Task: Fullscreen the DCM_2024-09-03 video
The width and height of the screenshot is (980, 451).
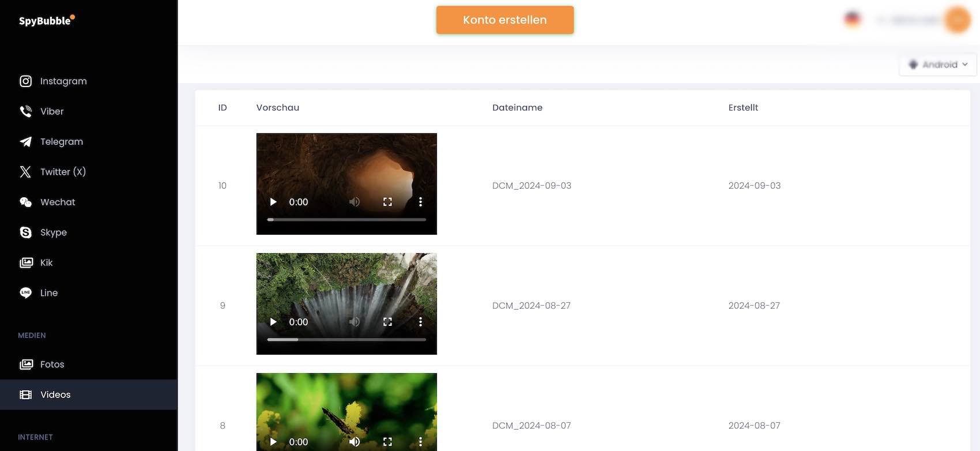Action: click(x=387, y=202)
